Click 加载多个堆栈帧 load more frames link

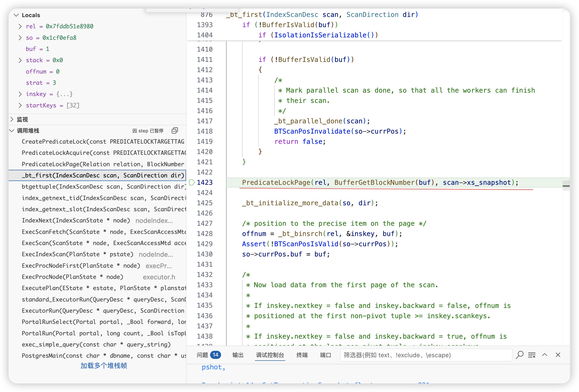coord(104,365)
